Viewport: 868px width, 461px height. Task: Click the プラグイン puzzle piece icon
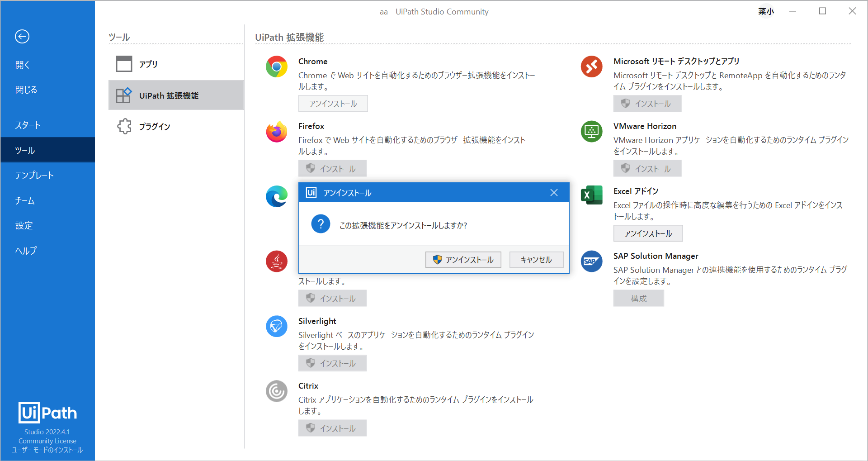tap(124, 126)
